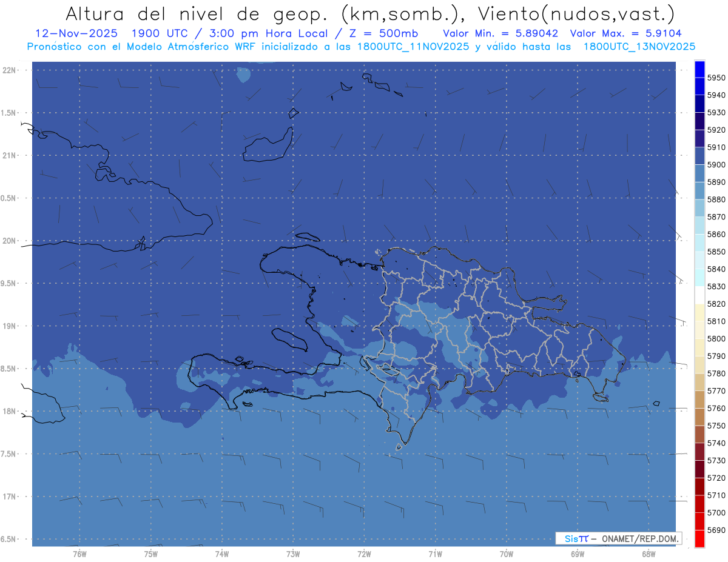Click the 22N latitude label
The image size is (728, 562).
click(x=9, y=70)
